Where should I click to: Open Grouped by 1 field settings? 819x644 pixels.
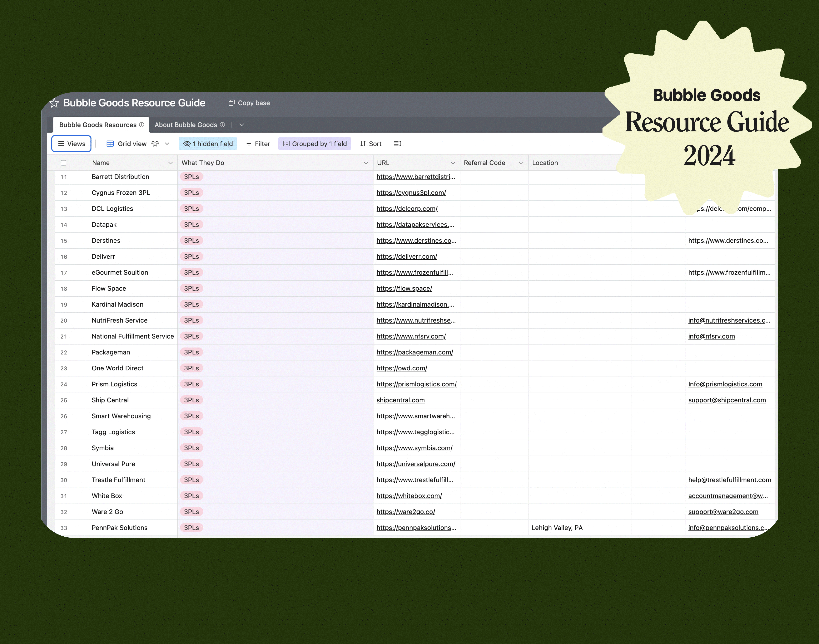pos(315,144)
